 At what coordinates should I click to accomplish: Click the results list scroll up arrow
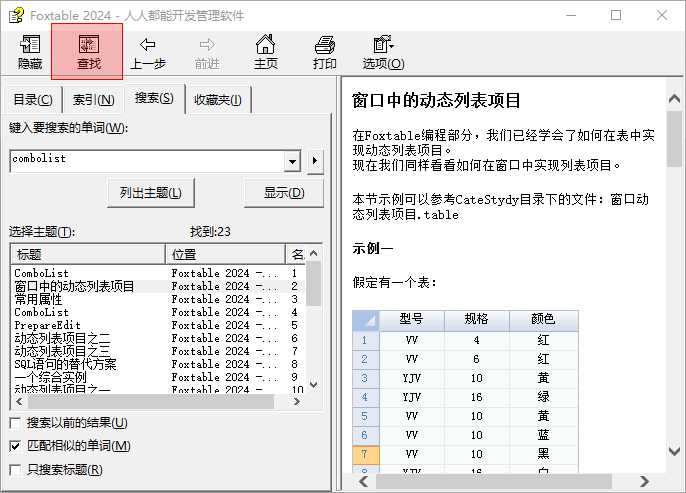point(313,253)
